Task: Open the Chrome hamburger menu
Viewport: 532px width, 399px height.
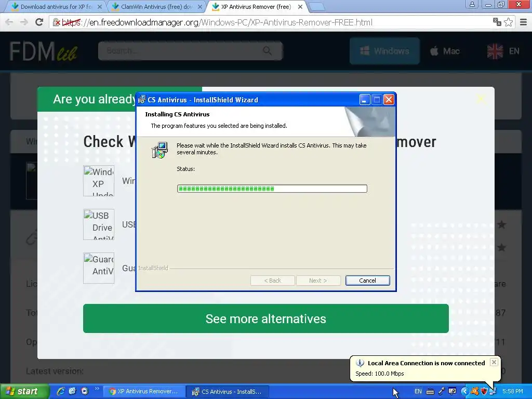Action: [x=524, y=22]
